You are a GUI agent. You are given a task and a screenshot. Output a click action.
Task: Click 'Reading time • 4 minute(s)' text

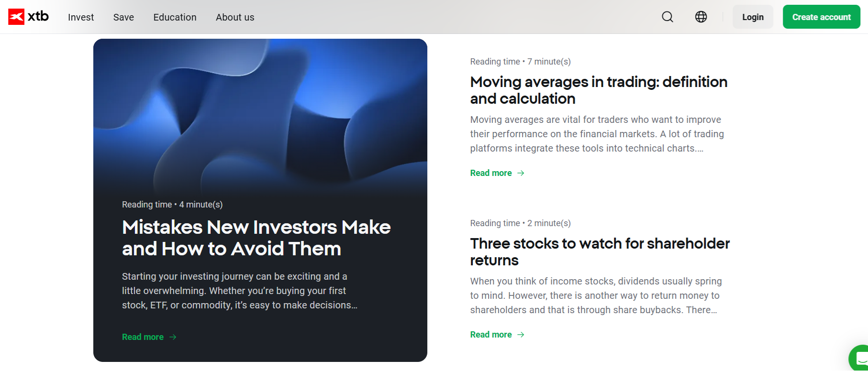172,205
